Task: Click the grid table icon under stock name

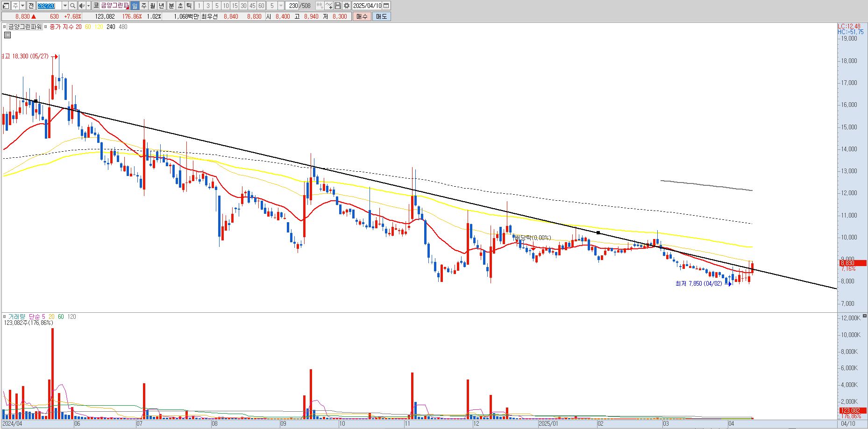Action: click(7, 35)
